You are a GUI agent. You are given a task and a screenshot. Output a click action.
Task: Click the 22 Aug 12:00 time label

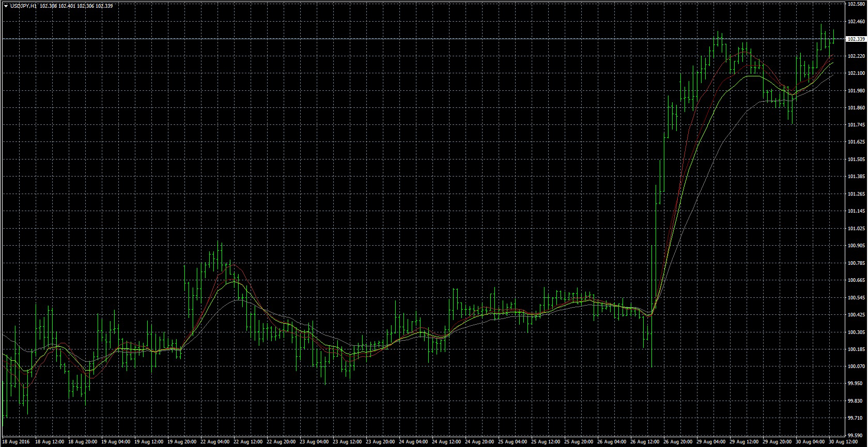coord(248,442)
